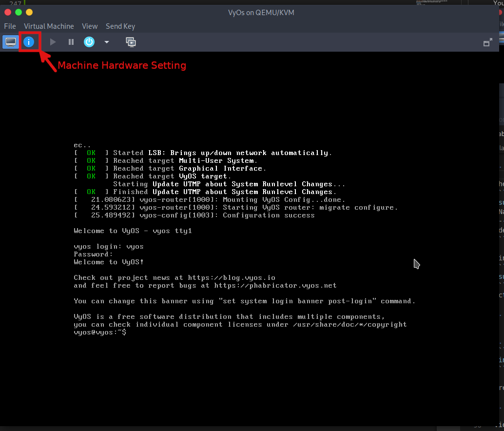Click the 'VyOs on QEMU/KVM' window title
Screen dimensions: 504x431
point(261,13)
